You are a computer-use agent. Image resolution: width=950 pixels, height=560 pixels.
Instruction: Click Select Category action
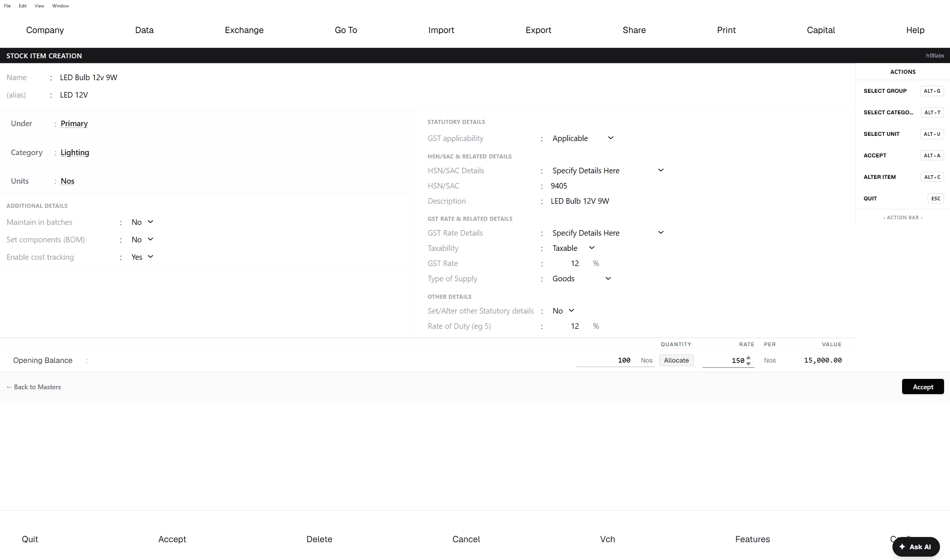point(888,112)
